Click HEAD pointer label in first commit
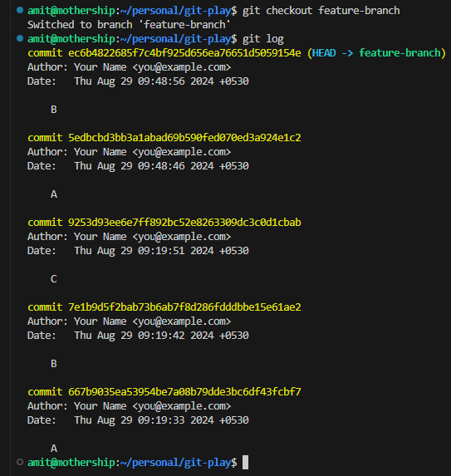 (324, 53)
